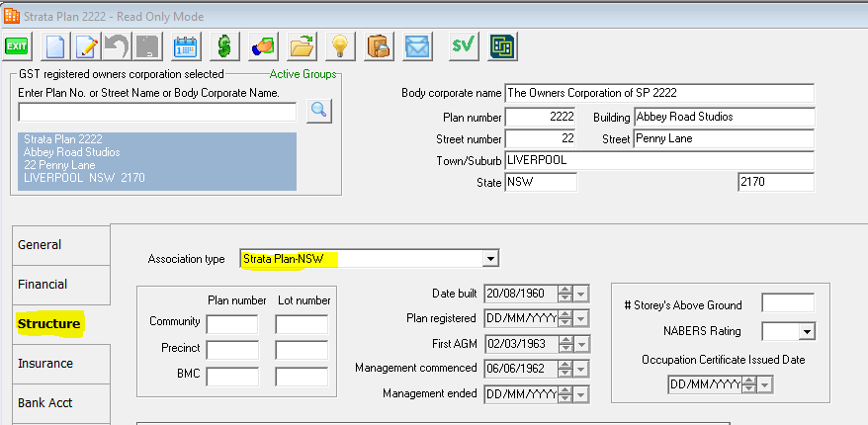Click the undo arrow icon
The image size is (868, 425).
pyautogui.click(x=117, y=47)
